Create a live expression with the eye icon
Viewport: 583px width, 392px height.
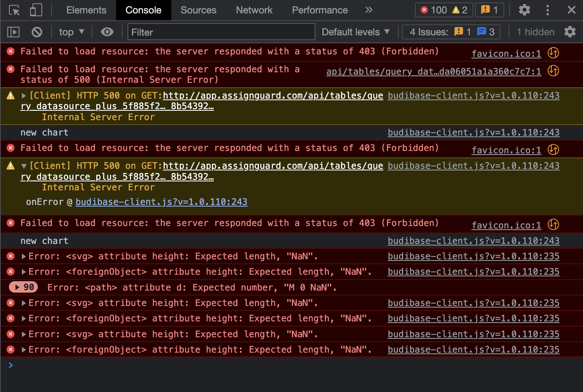coord(107,32)
